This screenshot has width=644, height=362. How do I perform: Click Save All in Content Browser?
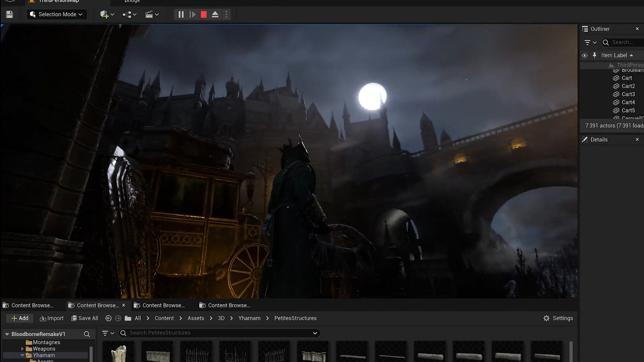85,318
